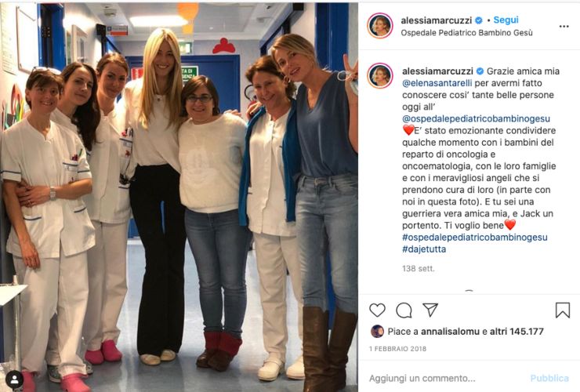Open caption author avatar

pos(380,75)
